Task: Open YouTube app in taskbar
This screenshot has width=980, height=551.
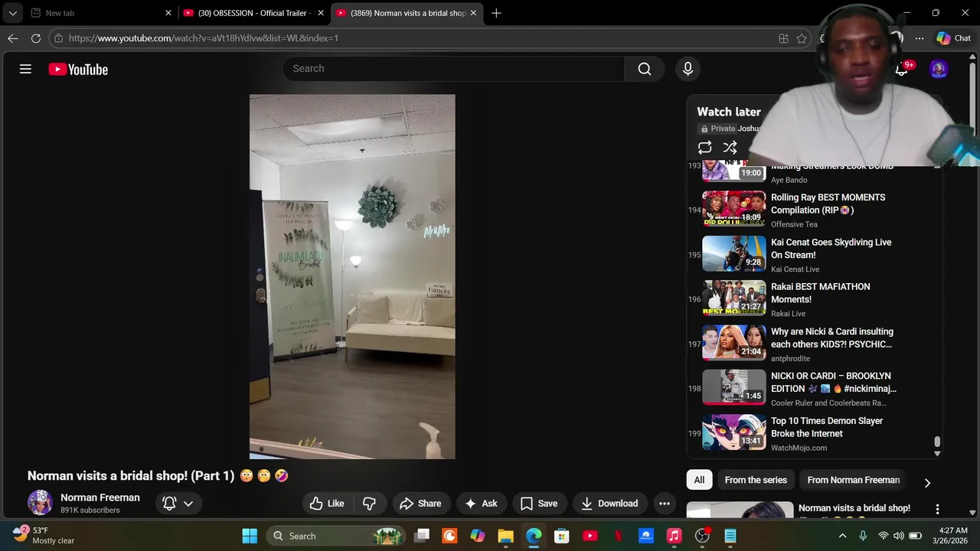Action: pos(590,536)
